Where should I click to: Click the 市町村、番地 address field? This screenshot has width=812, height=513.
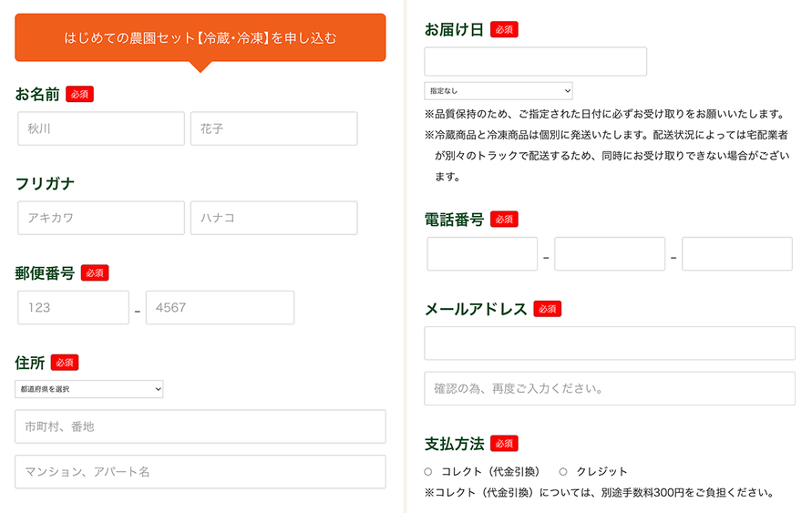(200, 426)
